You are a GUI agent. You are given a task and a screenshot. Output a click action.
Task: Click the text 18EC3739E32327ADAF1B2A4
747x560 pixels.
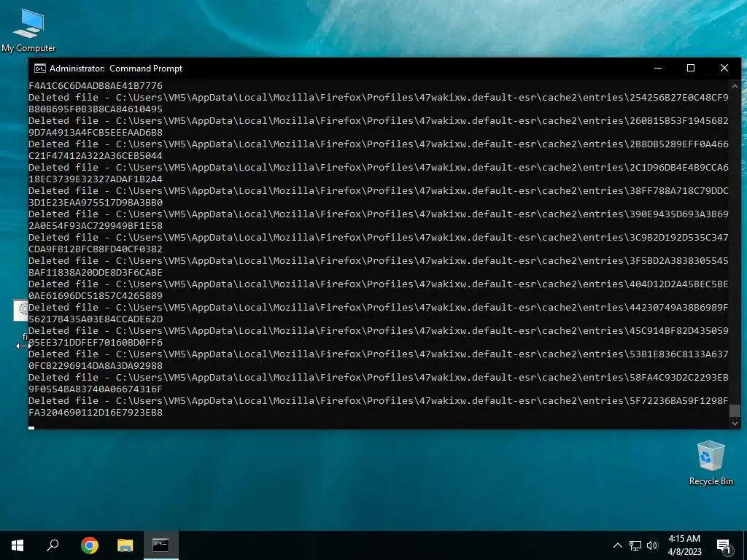tap(96, 179)
